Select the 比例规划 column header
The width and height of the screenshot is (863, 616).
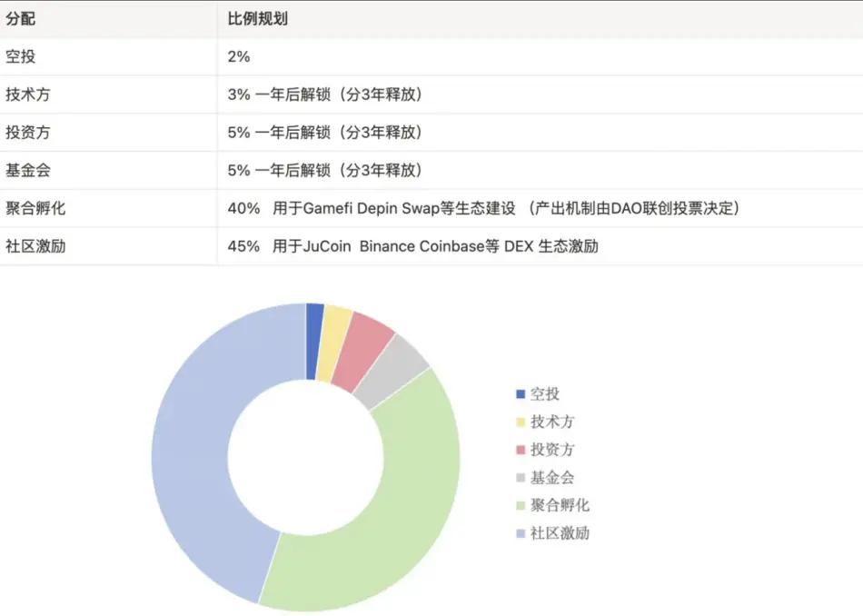pyautogui.click(x=258, y=18)
